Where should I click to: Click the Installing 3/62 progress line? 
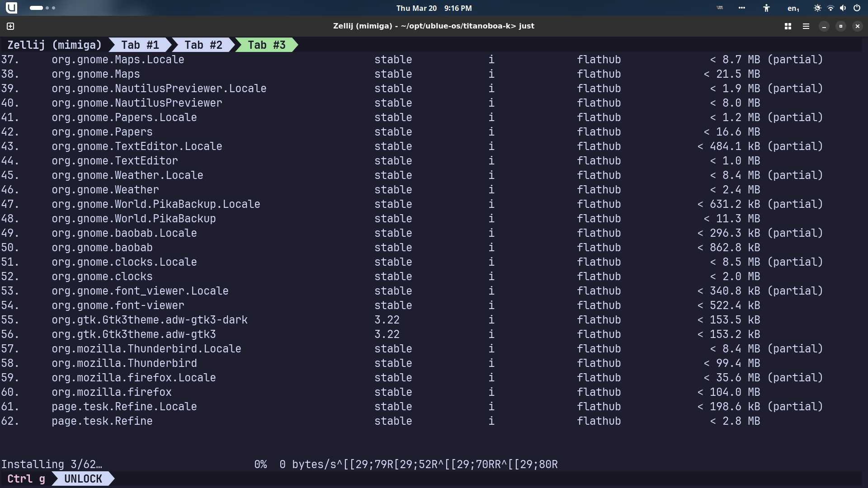tap(52, 465)
